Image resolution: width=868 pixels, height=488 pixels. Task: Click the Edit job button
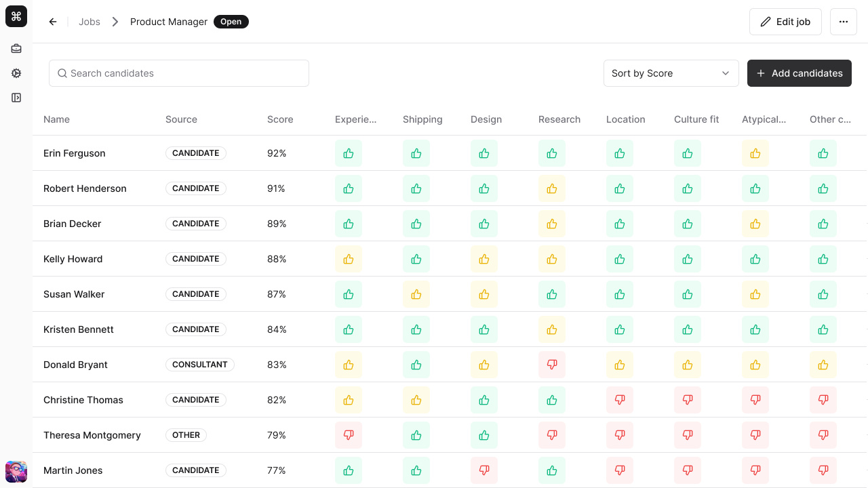785,22
